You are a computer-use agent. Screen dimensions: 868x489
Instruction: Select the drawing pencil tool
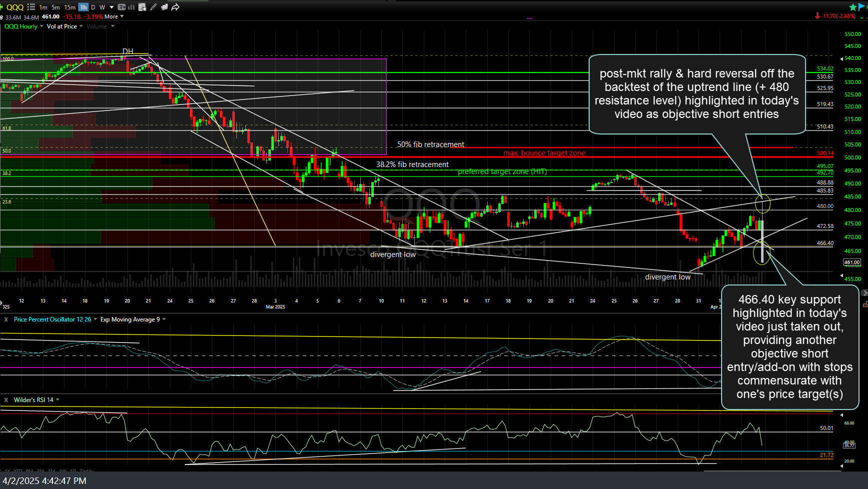(x=153, y=7)
